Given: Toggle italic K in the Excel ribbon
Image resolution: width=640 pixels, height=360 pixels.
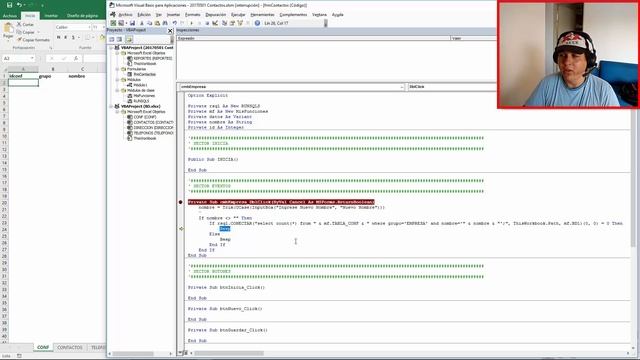Looking at the screenshot, I should (x=66, y=38).
